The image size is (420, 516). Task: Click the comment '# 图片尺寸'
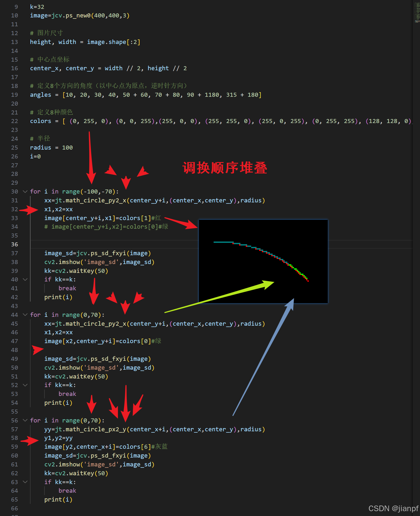[x=46, y=33]
